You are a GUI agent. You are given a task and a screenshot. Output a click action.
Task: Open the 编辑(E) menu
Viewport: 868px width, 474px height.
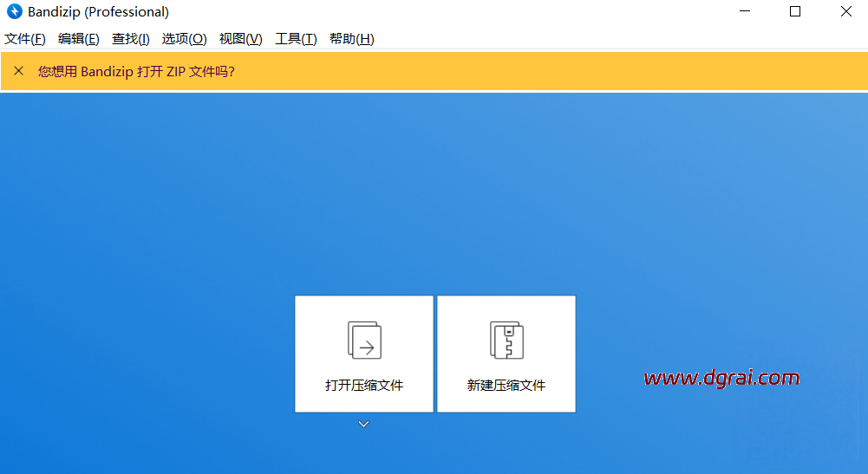(79, 39)
